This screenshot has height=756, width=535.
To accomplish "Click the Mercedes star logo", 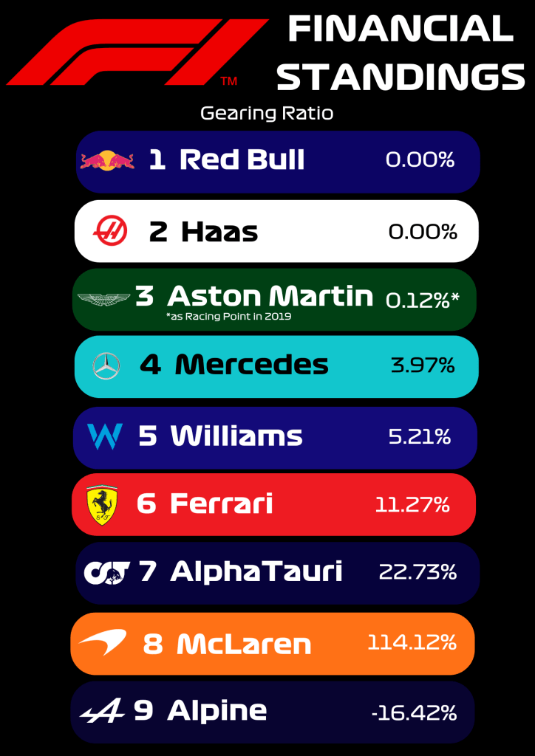I will point(106,366).
